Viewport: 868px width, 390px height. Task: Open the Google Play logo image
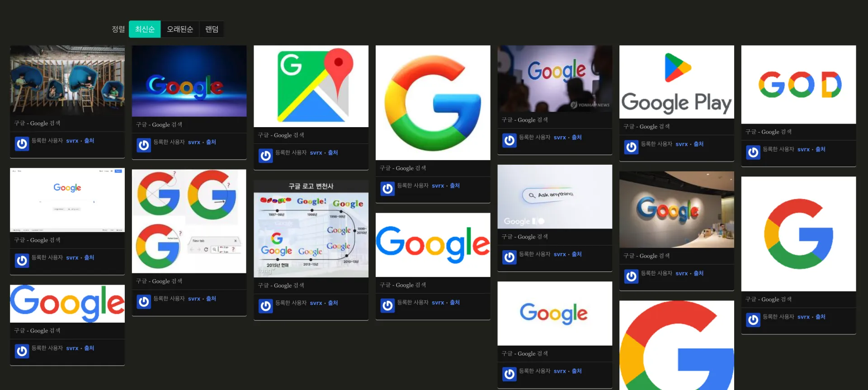(677, 82)
